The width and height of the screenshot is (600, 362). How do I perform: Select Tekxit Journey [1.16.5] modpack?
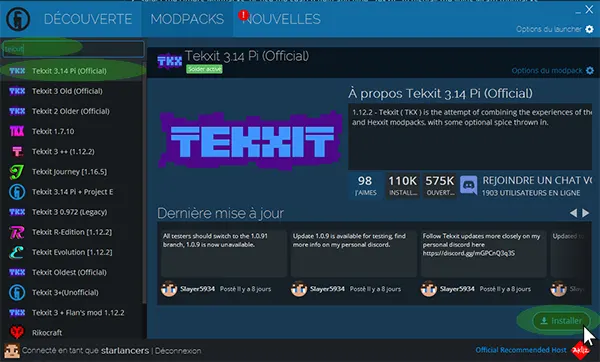72,172
